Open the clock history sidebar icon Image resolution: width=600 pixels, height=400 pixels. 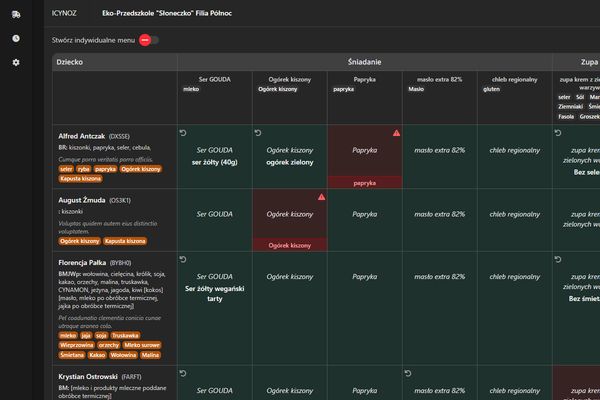click(x=15, y=38)
